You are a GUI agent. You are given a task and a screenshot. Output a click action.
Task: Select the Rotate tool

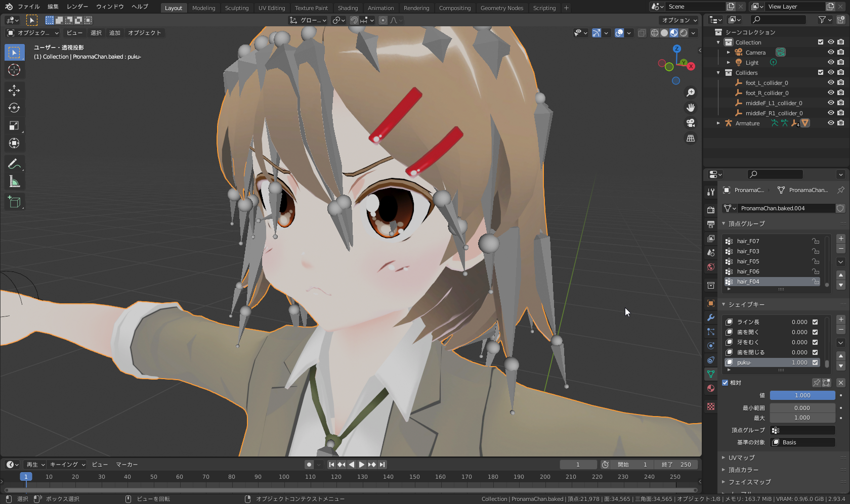point(14,108)
